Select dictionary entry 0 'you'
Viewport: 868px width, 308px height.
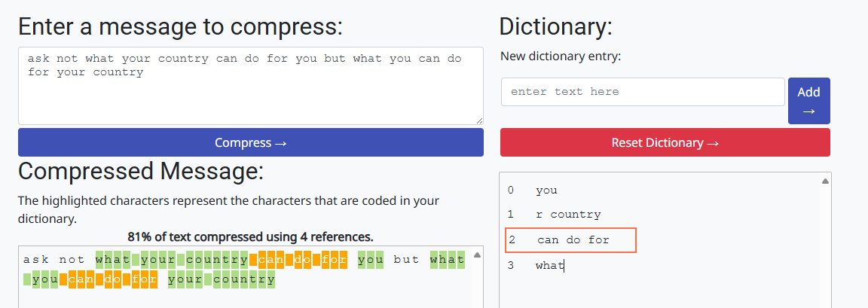click(x=547, y=191)
